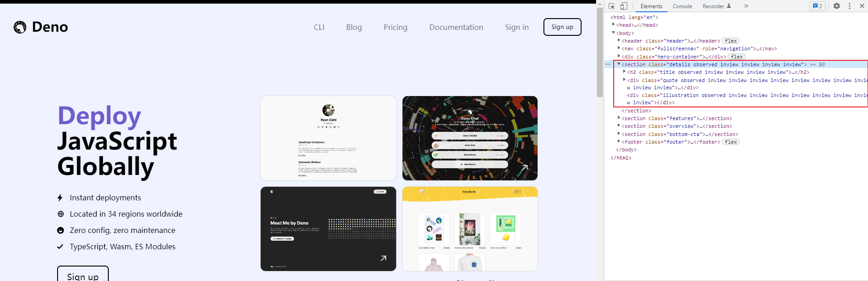
Task: Go to the Blog page
Action: (x=354, y=27)
